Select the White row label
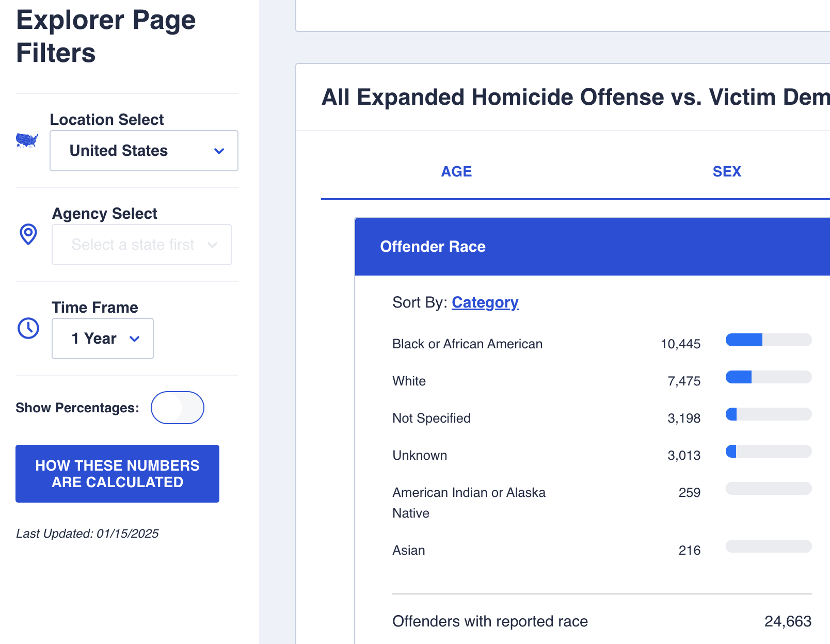 409,381
